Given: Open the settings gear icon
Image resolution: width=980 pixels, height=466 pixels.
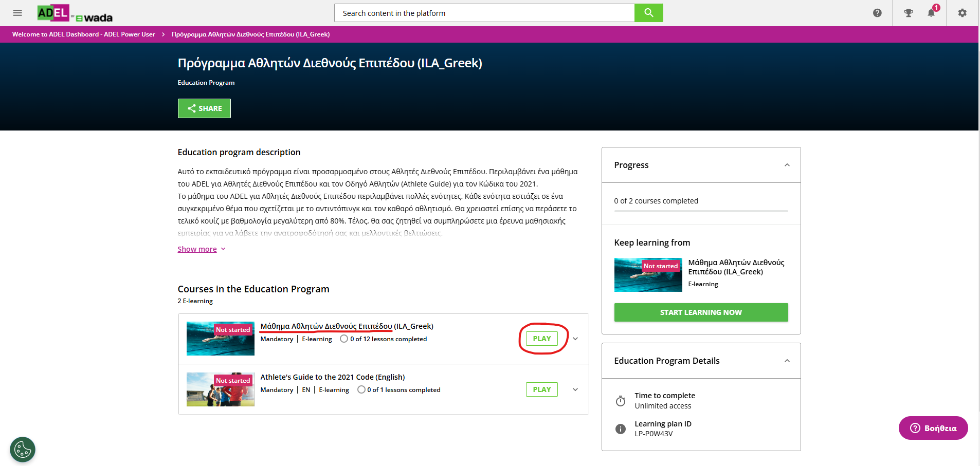Looking at the screenshot, I should 962,13.
